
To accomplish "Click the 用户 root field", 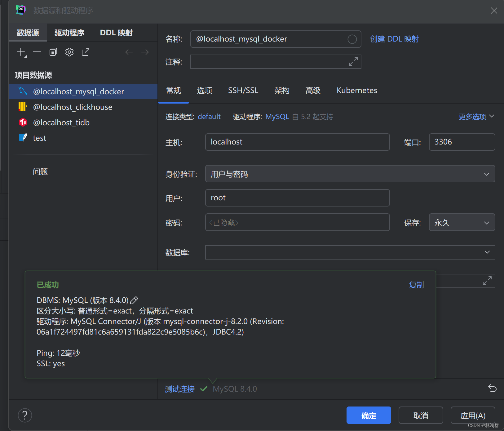I will pos(297,198).
